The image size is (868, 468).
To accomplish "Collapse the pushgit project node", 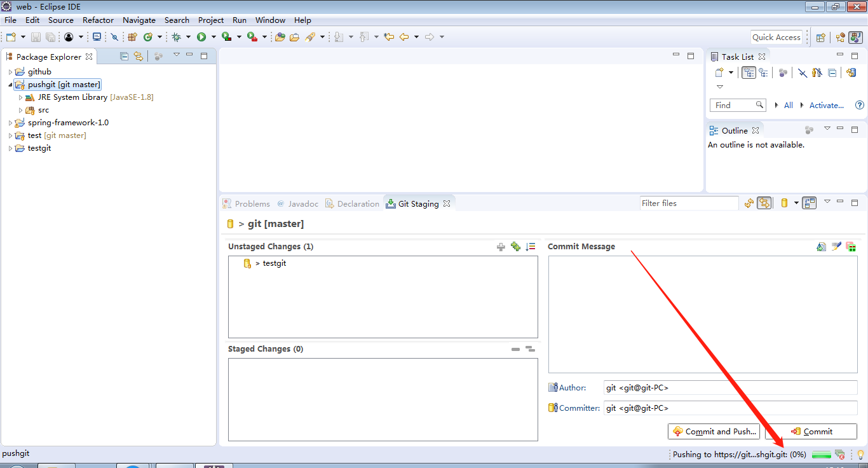I will (10, 85).
